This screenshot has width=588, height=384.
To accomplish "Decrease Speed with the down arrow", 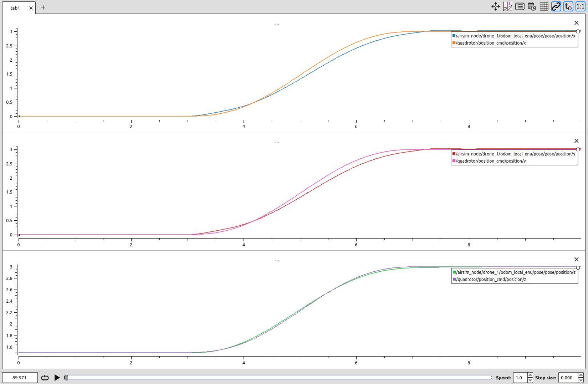I will click(530, 380).
